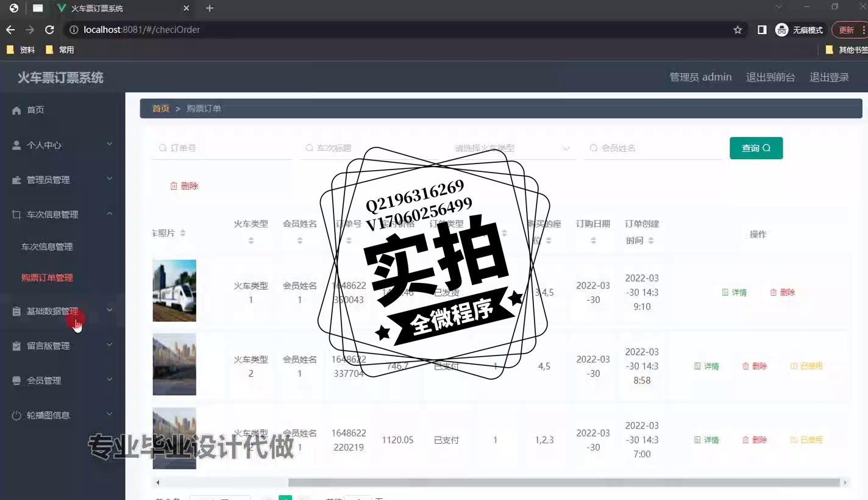Open 详情 for order 1648622337704
868x500 pixels.
pyautogui.click(x=706, y=366)
